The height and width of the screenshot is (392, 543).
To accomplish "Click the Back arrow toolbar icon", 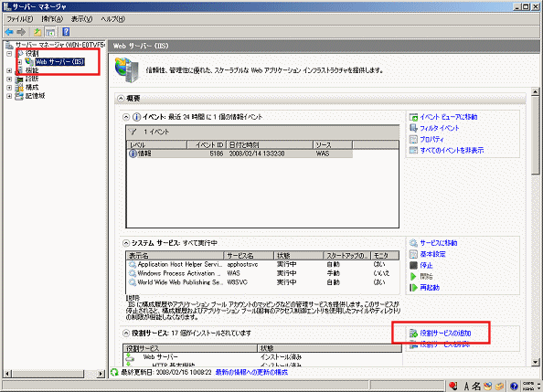I will pos(9,32).
